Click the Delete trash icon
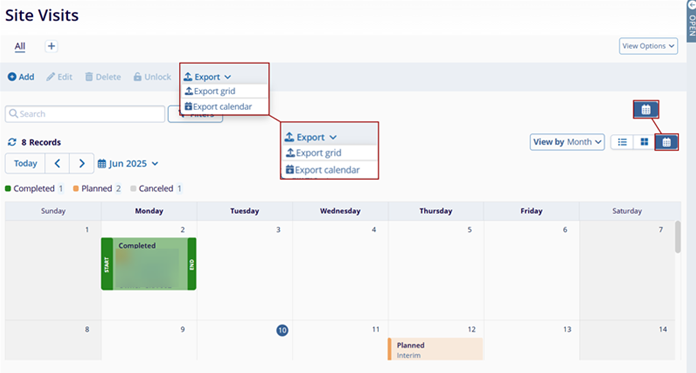 [89, 77]
